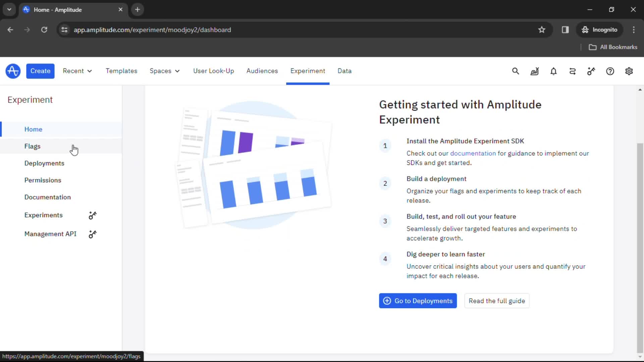
Task: Click the 'Getting started with Amplitude Experiment' title
Action: tap(460, 112)
